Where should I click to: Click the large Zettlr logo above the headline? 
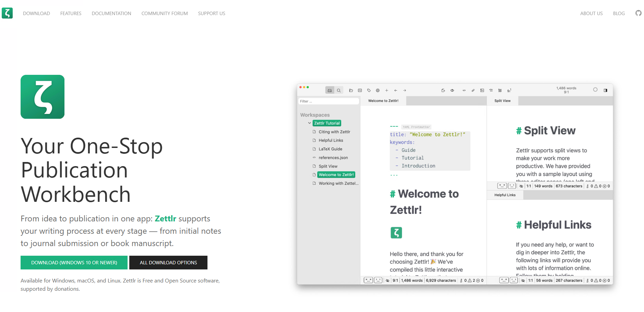pos(43,97)
